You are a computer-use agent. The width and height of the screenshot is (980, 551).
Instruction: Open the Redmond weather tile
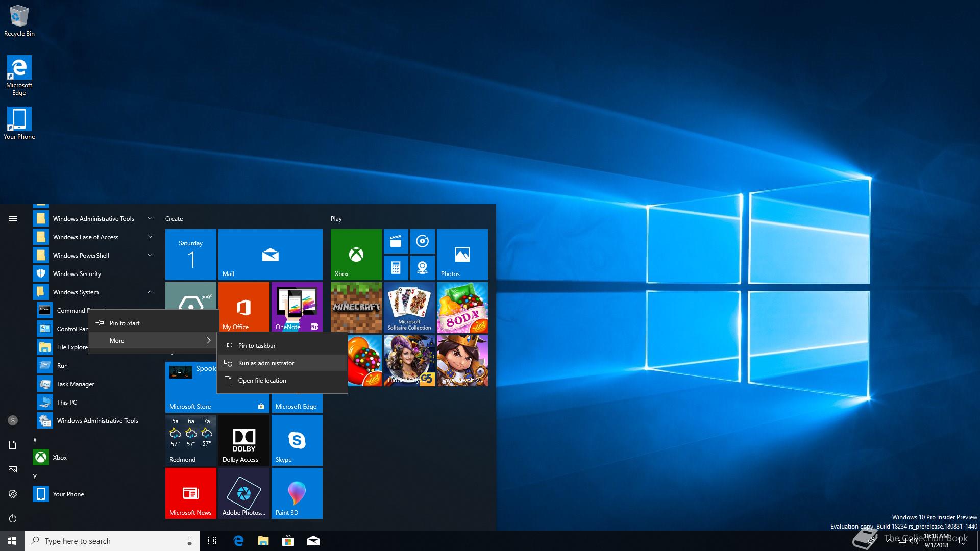191,440
